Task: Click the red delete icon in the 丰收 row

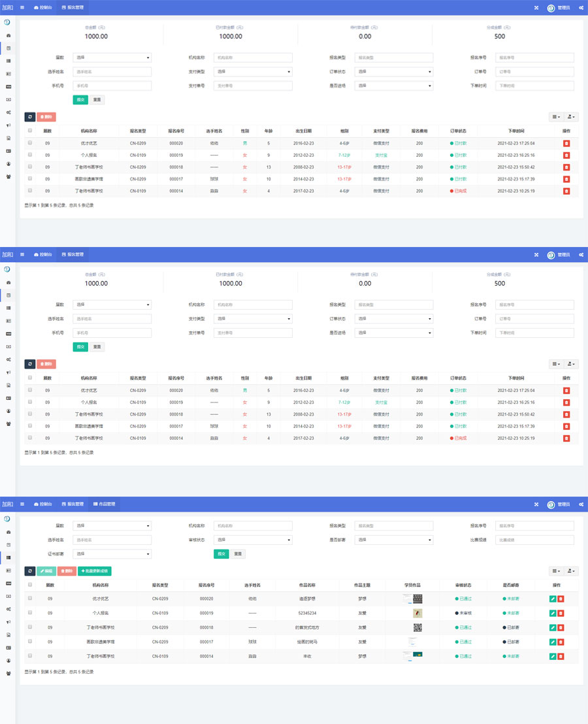Action: pyautogui.click(x=561, y=656)
